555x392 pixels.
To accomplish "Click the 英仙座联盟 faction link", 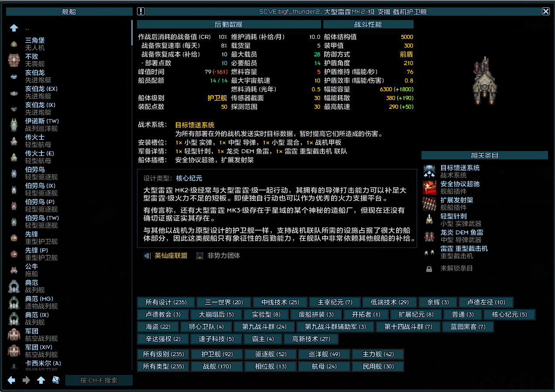I will (x=171, y=255).
